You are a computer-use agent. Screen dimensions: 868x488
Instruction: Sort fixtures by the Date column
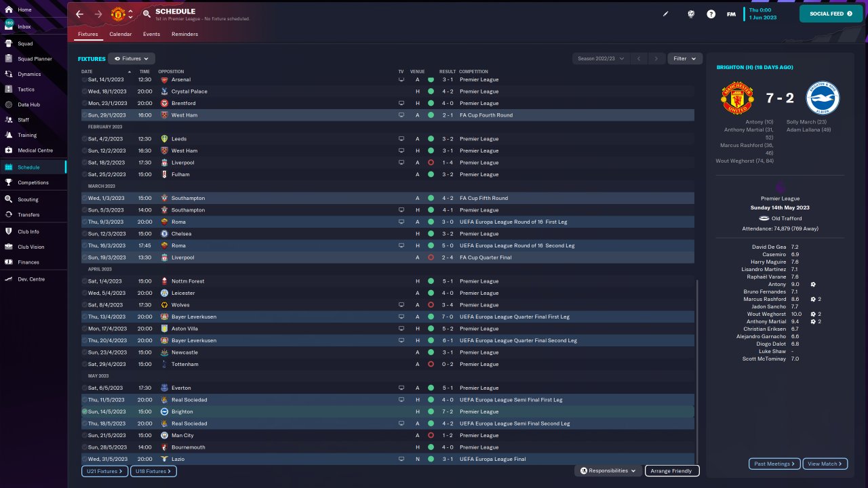coord(87,71)
